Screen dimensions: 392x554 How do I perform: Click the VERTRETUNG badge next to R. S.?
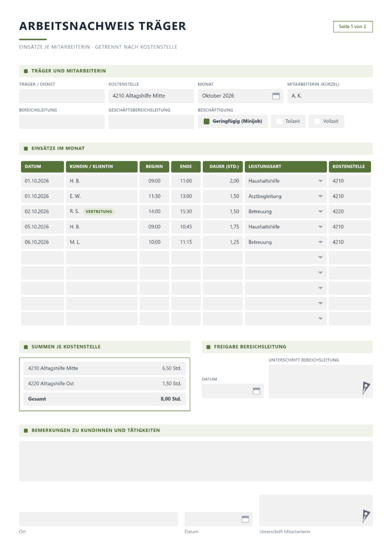(99, 212)
